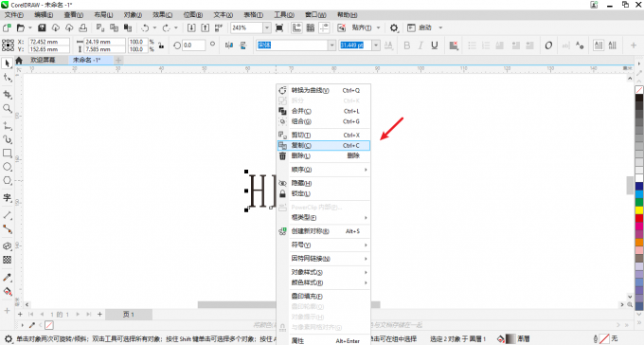Click the yellow color swatch in palette
This screenshot has height=345, width=644.
[x=639, y=210]
